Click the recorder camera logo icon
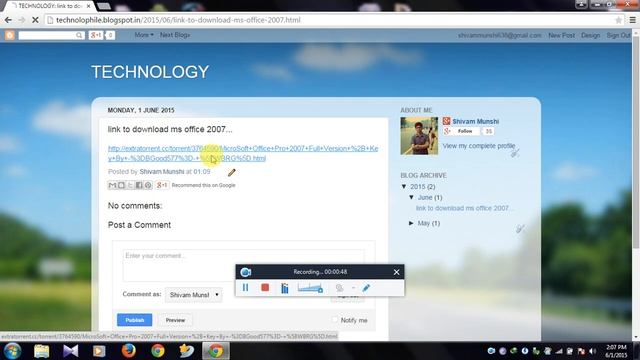This screenshot has width=640, height=360. pos(246,272)
